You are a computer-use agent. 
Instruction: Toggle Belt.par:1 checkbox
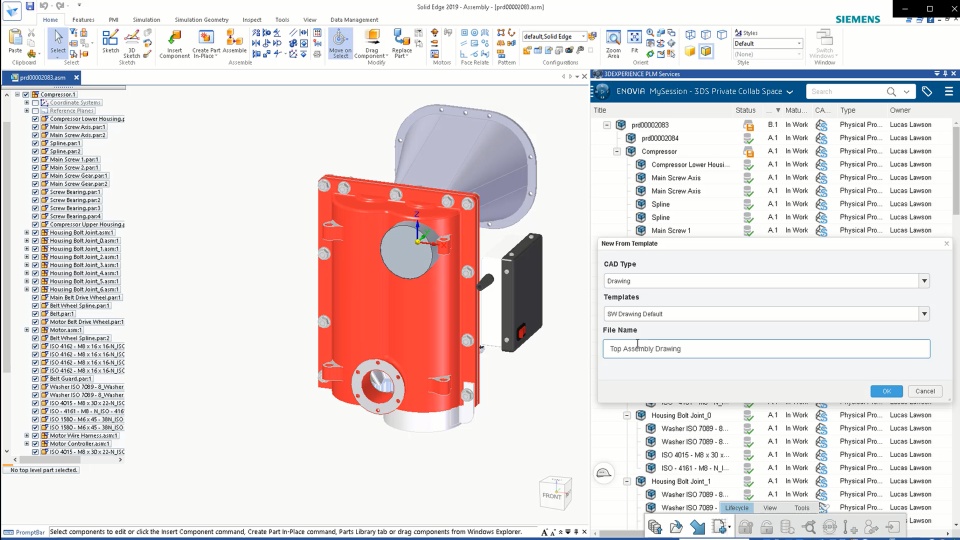[x=35, y=313]
